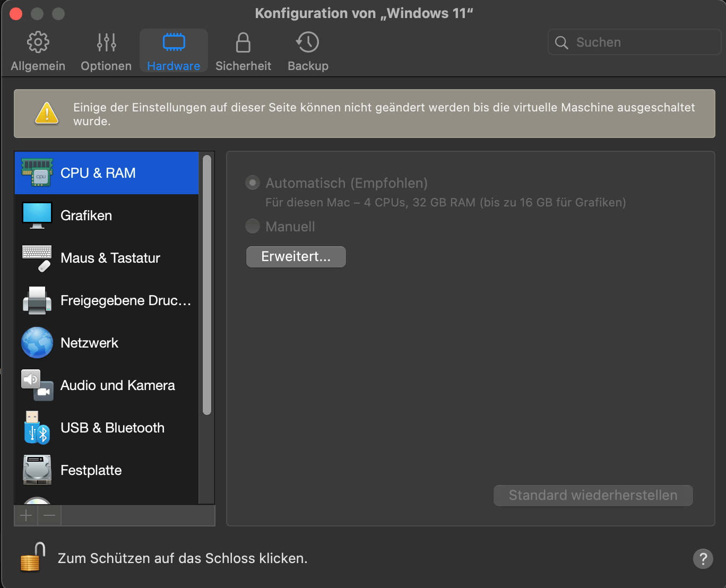Screen dimensions: 726x588
Task: Select the Festplatte hard drive icon
Action: [x=37, y=470]
